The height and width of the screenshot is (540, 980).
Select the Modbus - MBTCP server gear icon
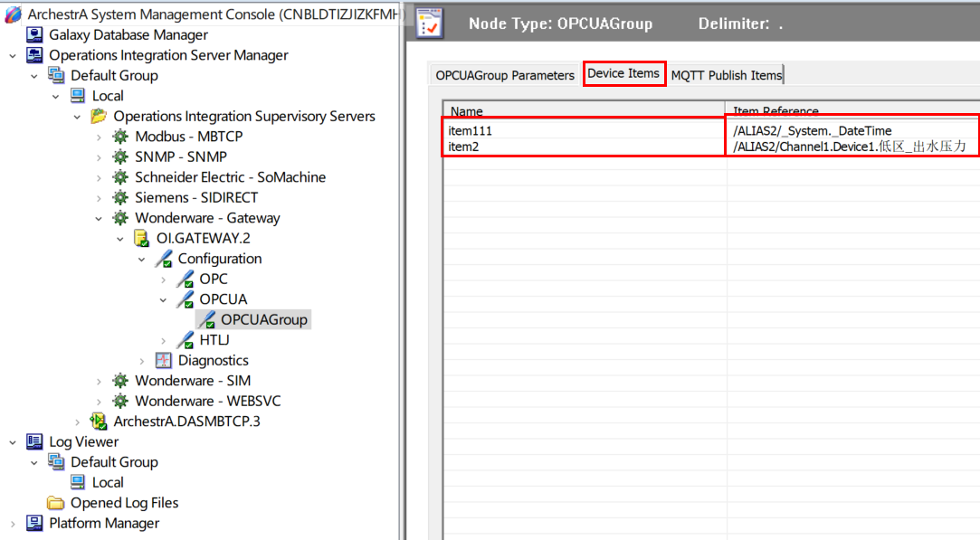tap(120, 136)
